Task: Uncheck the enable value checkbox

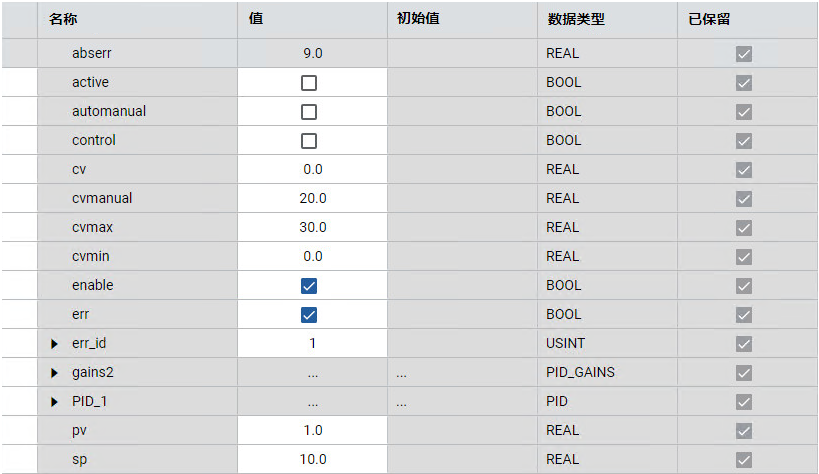Action: point(309,285)
